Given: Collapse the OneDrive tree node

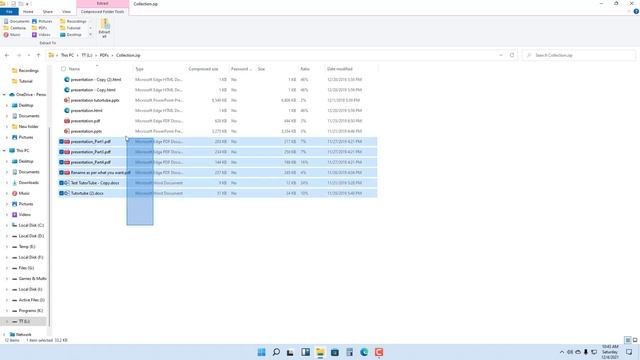Looking at the screenshot, I should pyautogui.click(x=4, y=95).
